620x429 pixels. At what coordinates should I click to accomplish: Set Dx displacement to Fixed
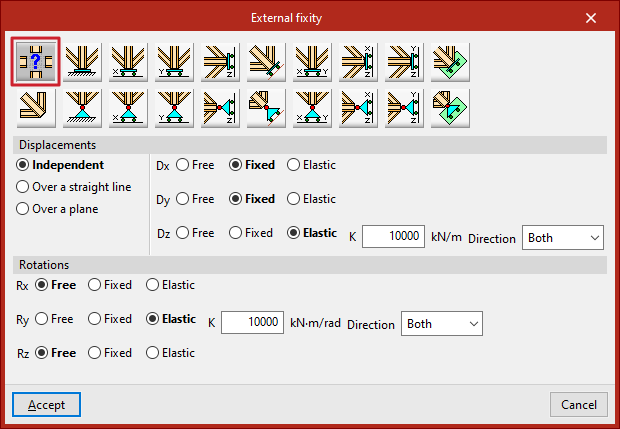coord(251,165)
